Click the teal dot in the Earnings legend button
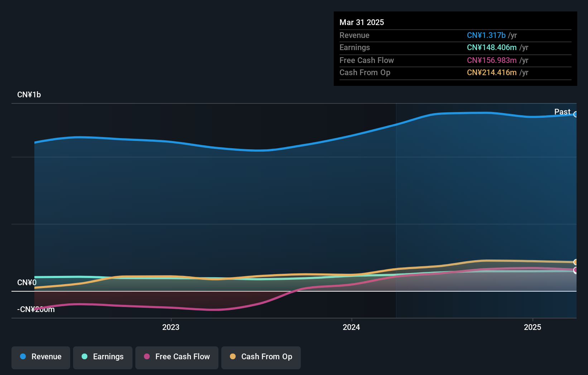Viewport: 588px width, 375px height. click(x=85, y=356)
